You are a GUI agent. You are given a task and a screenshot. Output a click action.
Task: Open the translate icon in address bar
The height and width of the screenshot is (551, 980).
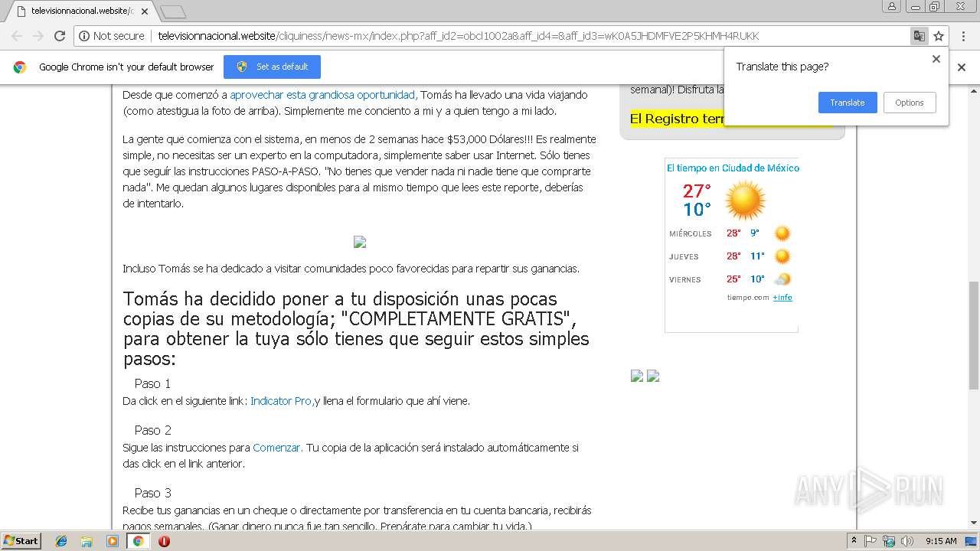[919, 36]
